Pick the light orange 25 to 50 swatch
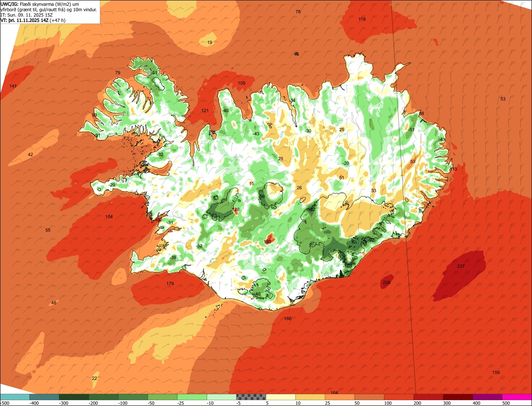The image size is (532, 406). coord(339,397)
